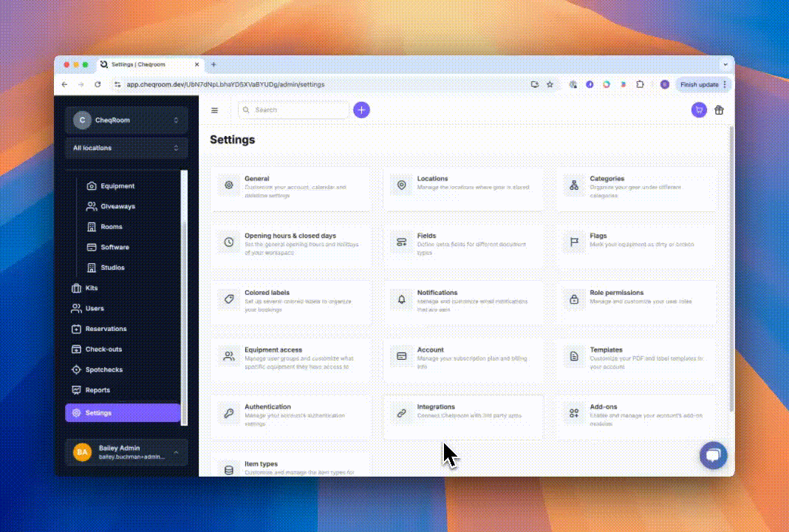
Task: Open the Chrome profile avatar
Action: pyautogui.click(x=664, y=84)
